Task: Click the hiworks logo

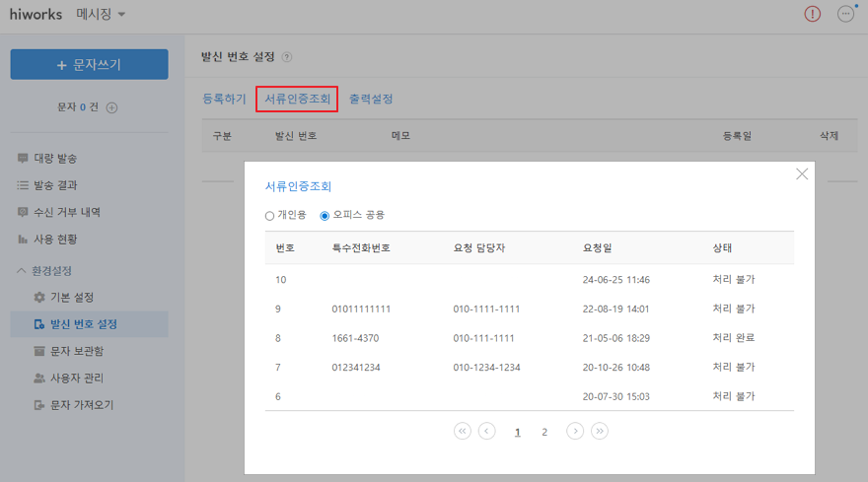Action: pyautogui.click(x=35, y=14)
